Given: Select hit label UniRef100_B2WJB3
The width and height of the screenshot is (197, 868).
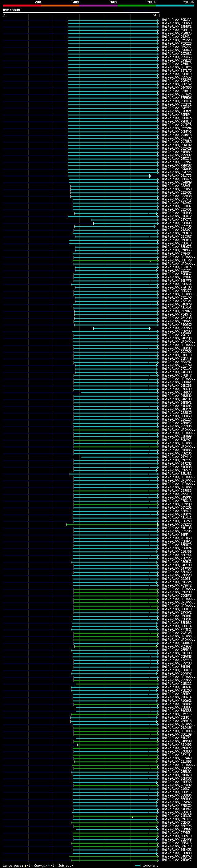Looking at the screenshot, I should point(176,474).
